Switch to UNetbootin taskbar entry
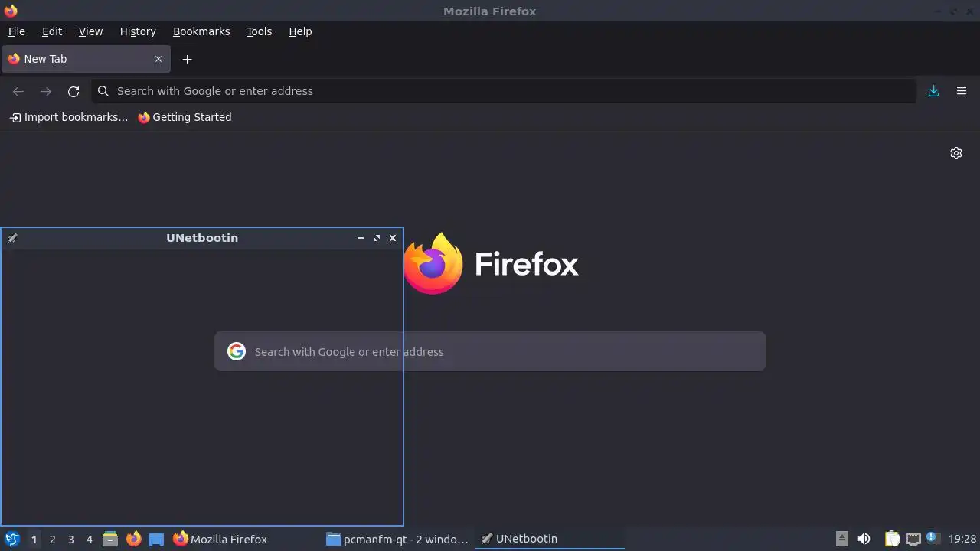Screen dimensions: 980x551 click(x=550, y=539)
